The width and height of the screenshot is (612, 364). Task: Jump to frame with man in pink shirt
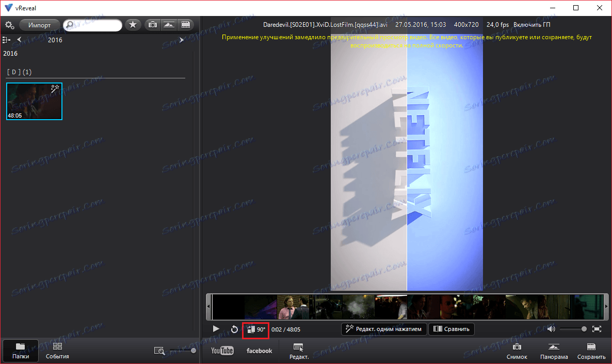click(x=293, y=307)
